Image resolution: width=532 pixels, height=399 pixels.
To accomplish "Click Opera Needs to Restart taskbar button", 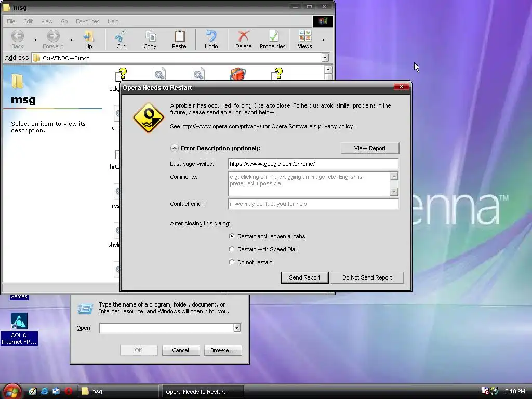I will 203,392.
